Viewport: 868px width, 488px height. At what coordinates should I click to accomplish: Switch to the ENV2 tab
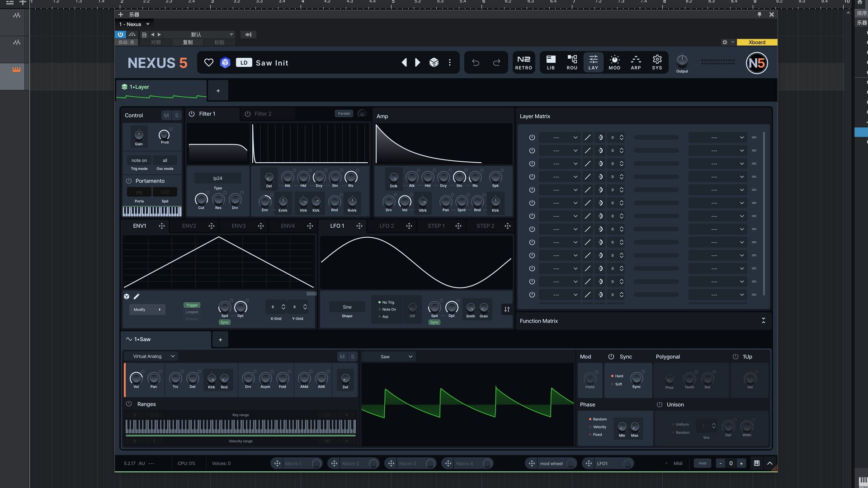click(189, 226)
